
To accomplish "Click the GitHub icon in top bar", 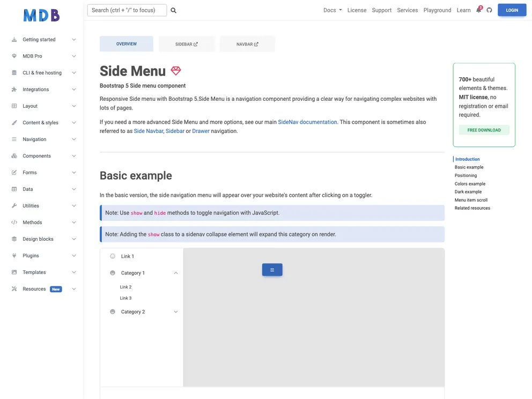I will click(489, 10).
